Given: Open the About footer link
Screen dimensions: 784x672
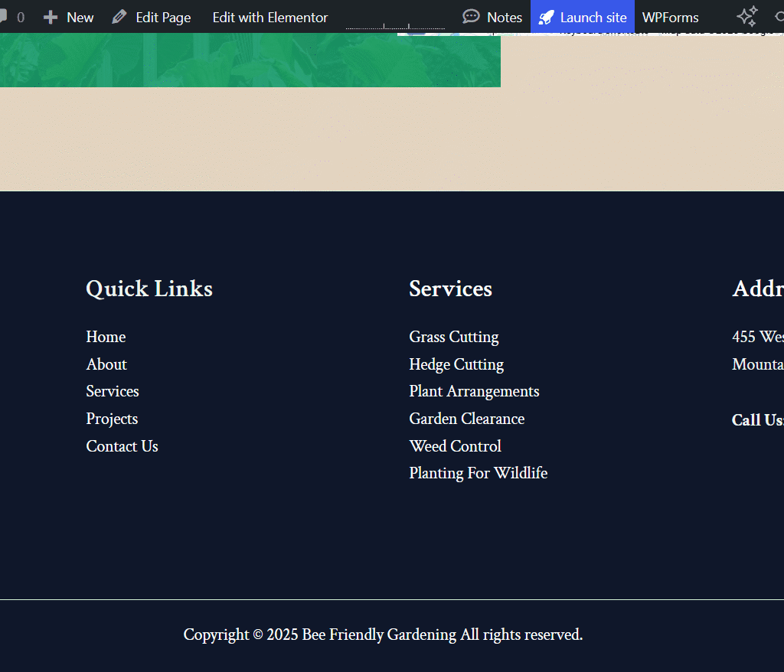Looking at the screenshot, I should (x=106, y=364).
